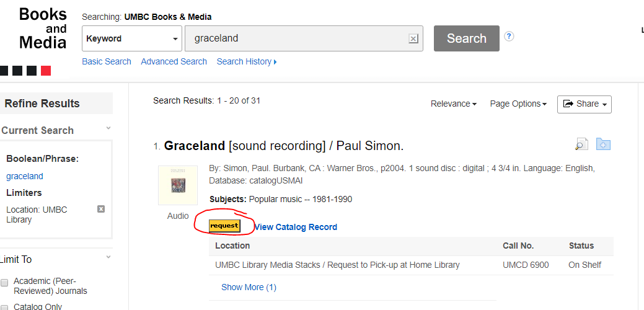
Task: Clear the graceland search field
Action: (x=413, y=38)
